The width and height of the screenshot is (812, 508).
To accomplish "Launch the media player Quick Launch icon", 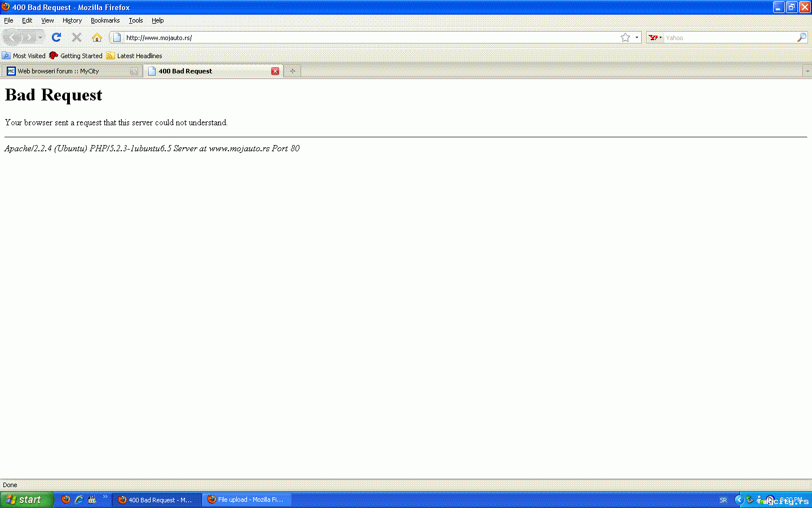I will 92,500.
